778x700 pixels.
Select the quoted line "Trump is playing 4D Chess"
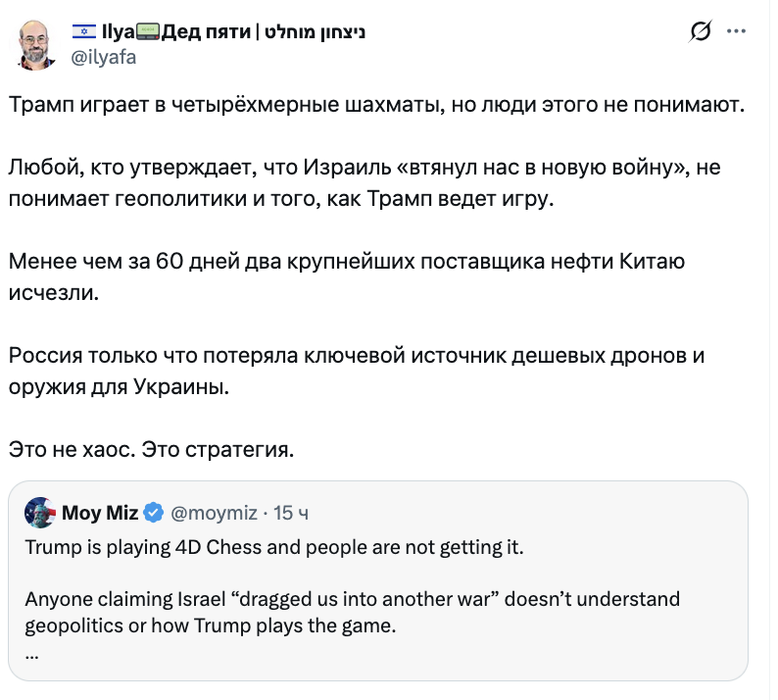tap(274, 547)
